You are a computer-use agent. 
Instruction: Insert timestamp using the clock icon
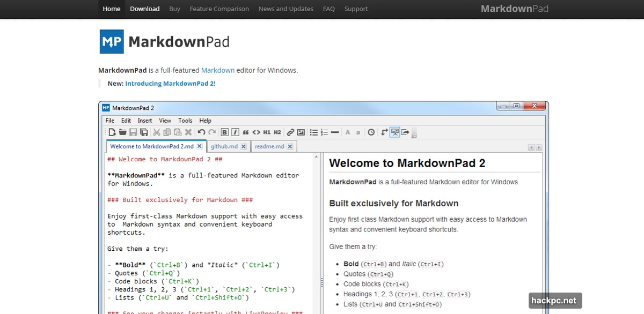[371, 132]
